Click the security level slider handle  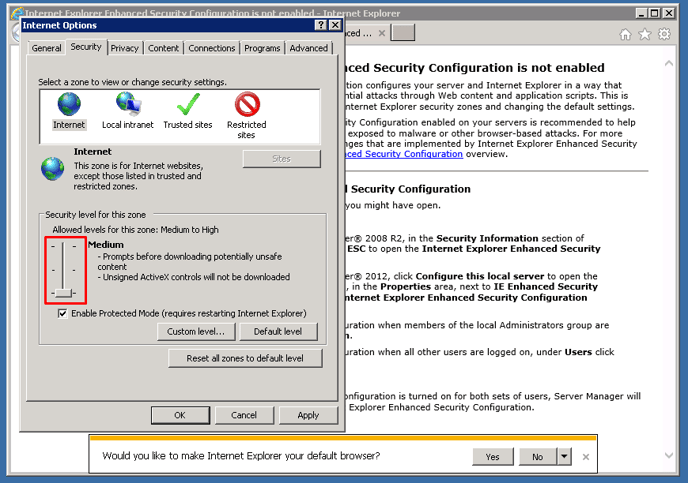(x=64, y=292)
